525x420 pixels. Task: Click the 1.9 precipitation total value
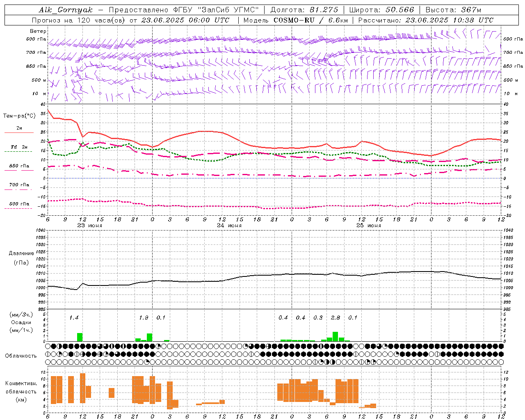144,318
